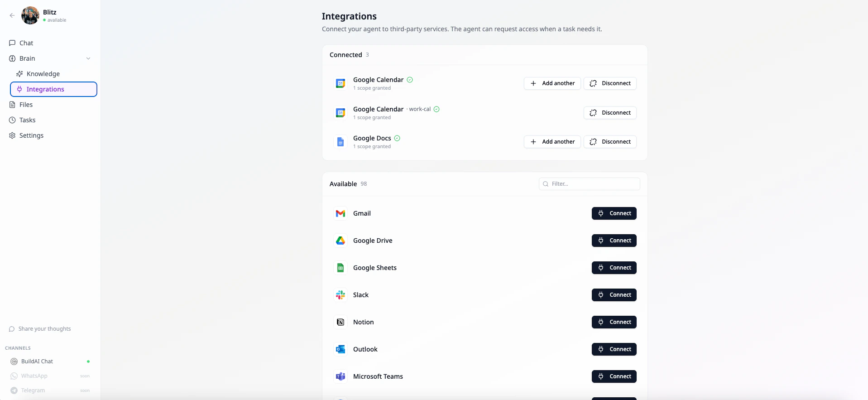
Task: Click the back arrow icon
Action: [x=12, y=15]
